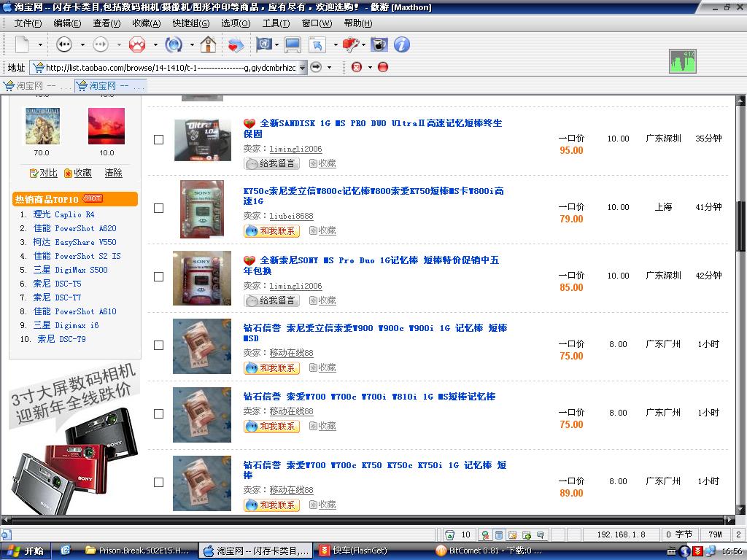Viewport: 747px width, 560px height.
Task: Check the box for 全新索尼SONY MS Pro Duo item
Action: (x=158, y=276)
